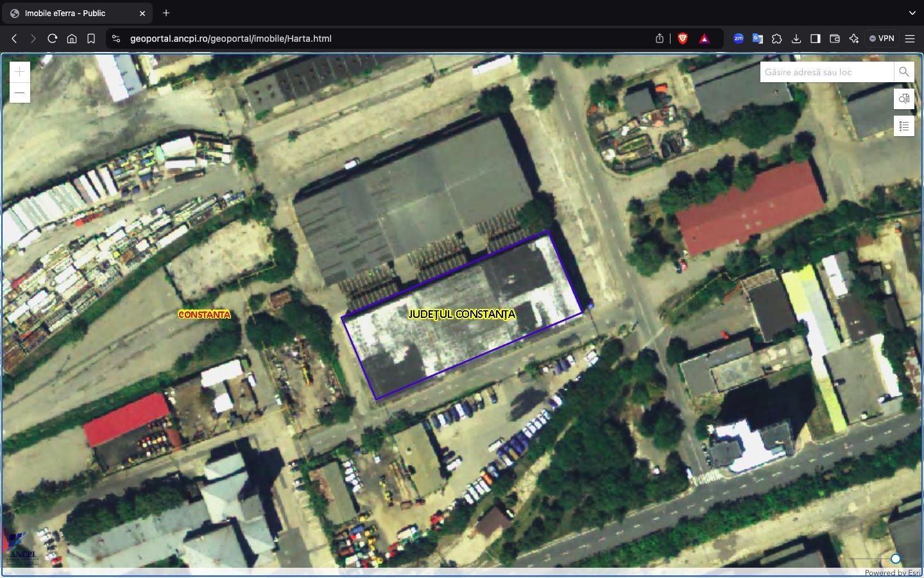
Task: Reload the geoportal page
Action: tap(53, 39)
